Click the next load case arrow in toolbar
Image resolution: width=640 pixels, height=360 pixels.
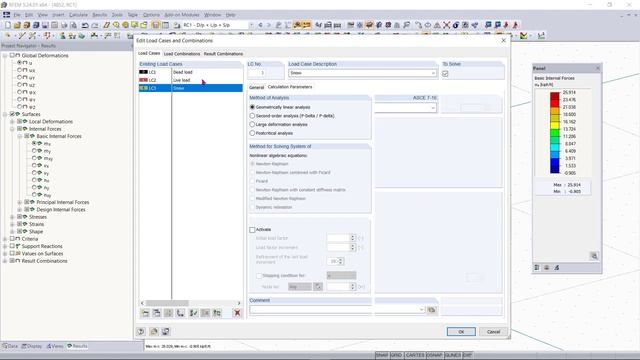pyautogui.click(x=269, y=25)
